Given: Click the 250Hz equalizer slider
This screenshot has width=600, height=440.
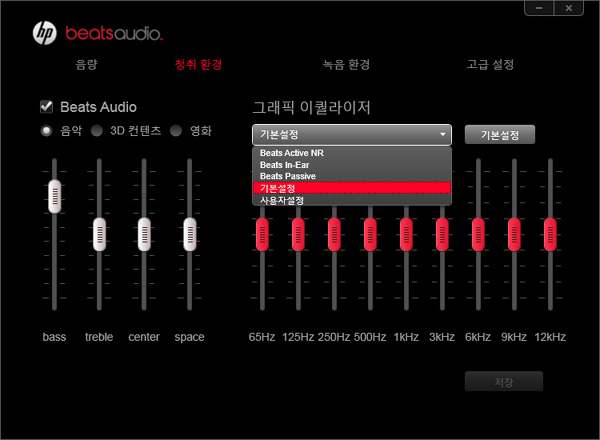Looking at the screenshot, I should coord(334,235).
